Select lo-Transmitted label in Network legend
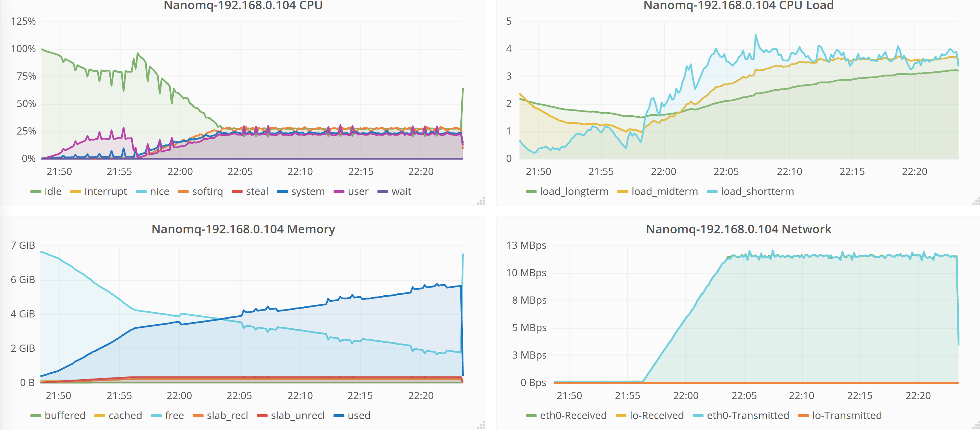Image resolution: width=980 pixels, height=430 pixels. 846,416
